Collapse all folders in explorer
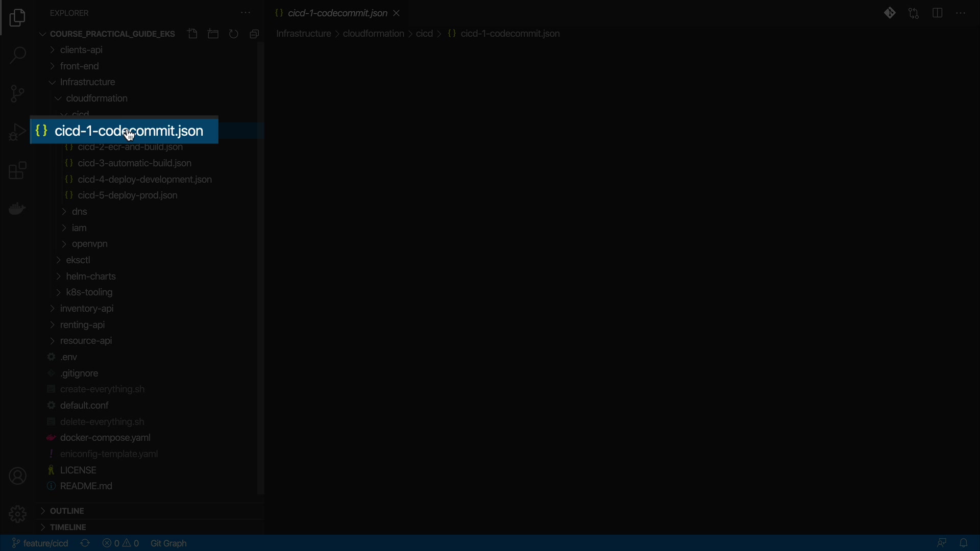Viewport: 980px width, 551px height. tap(254, 34)
